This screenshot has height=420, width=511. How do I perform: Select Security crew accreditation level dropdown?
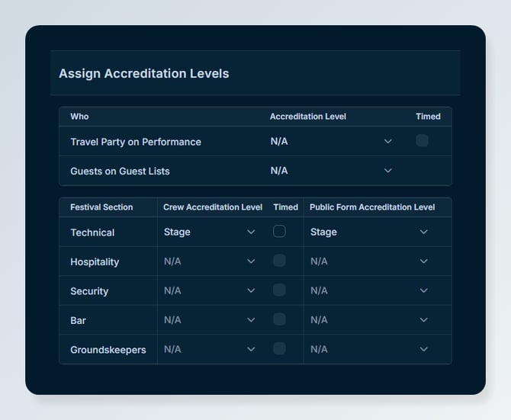coord(210,290)
